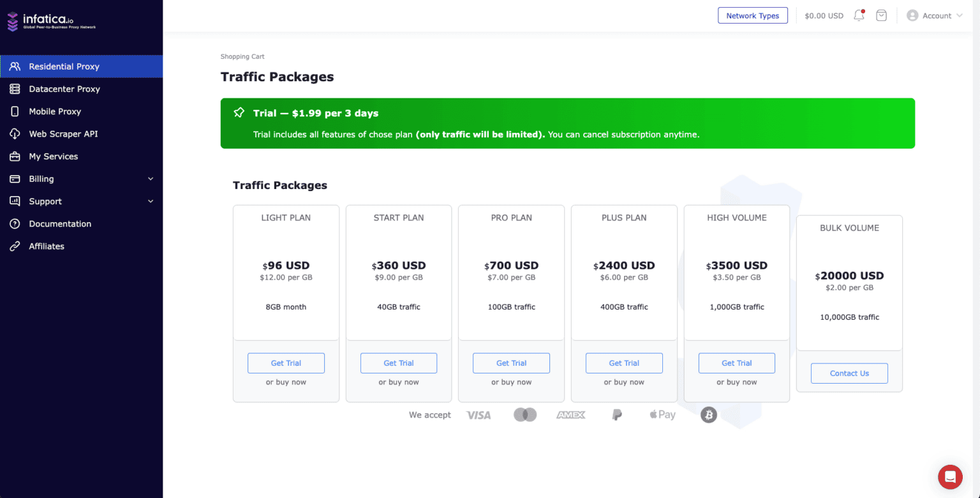
Task: Expand the Billing menu
Action: coord(81,179)
